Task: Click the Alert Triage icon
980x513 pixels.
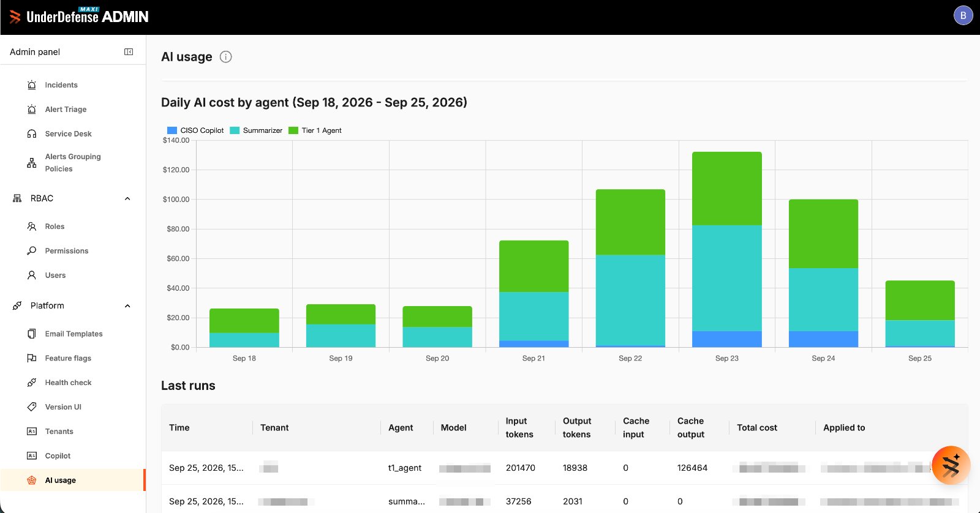Action: point(32,110)
